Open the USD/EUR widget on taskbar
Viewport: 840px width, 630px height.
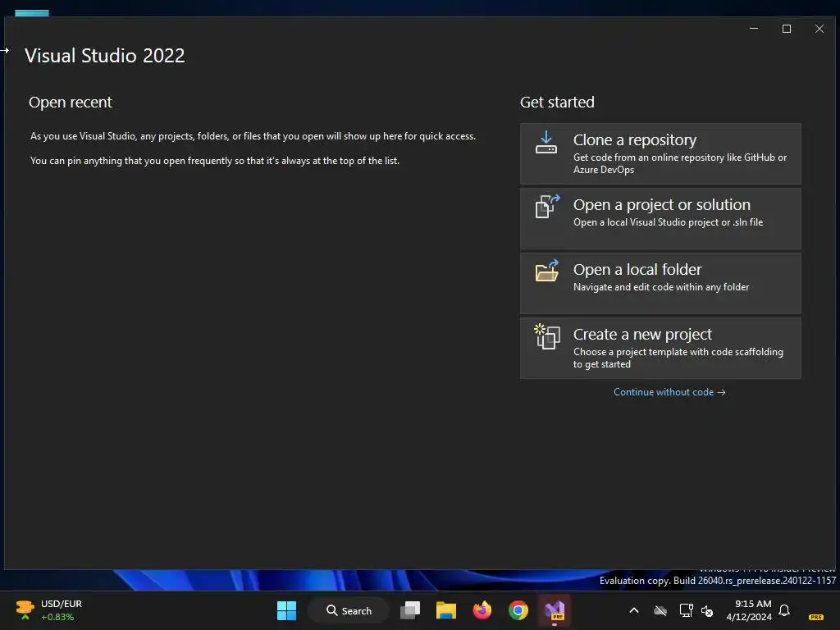tap(49, 610)
